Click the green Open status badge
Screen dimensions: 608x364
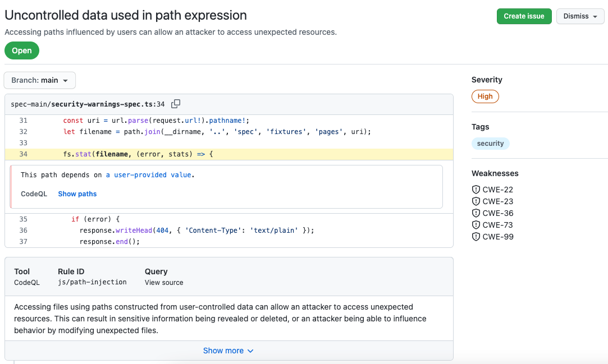21,50
